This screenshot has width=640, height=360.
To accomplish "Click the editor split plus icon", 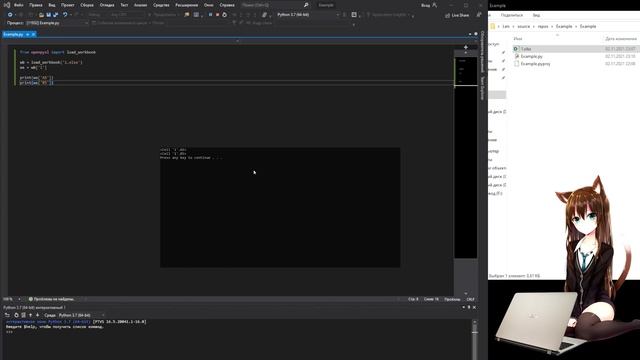I will pyautogui.click(x=466, y=47).
